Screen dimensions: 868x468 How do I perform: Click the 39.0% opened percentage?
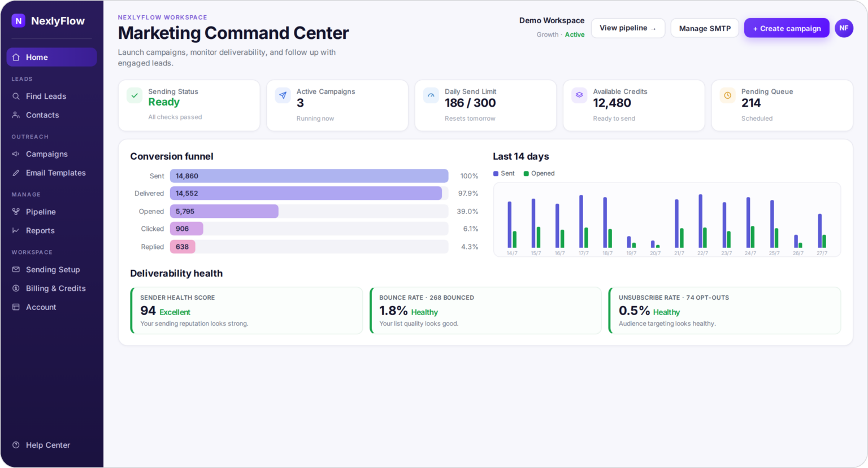tap(467, 211)
